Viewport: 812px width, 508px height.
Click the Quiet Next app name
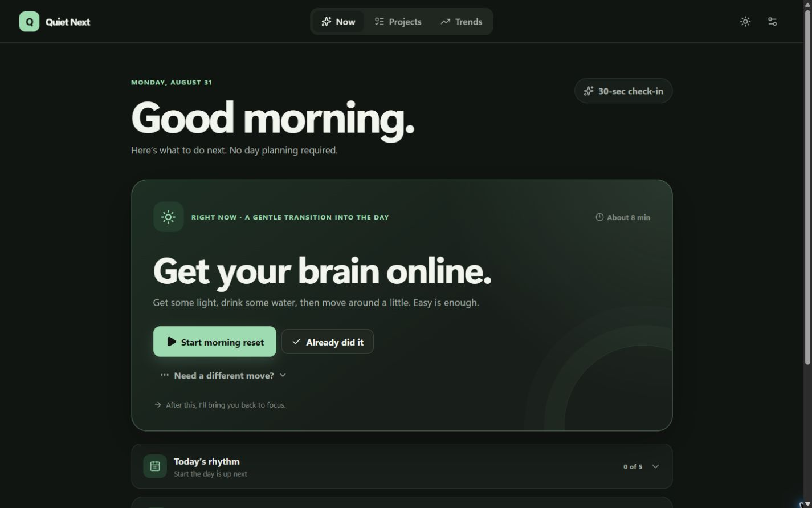(68, 22)
